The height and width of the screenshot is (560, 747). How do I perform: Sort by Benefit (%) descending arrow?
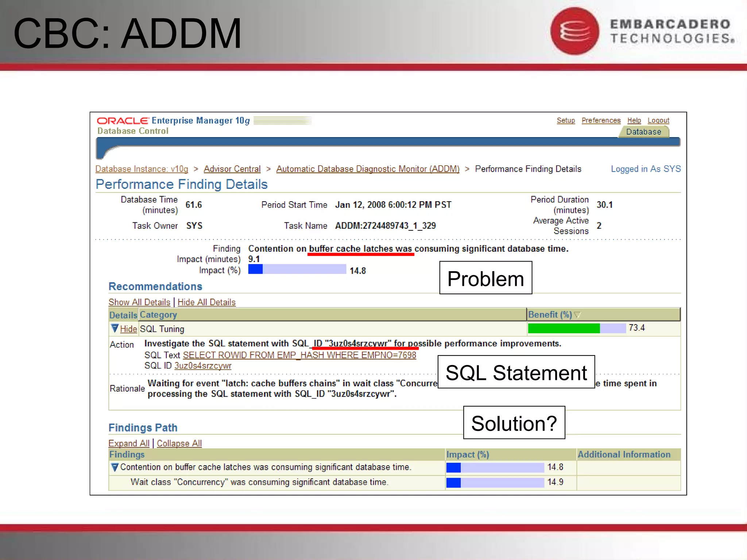[x=577, y=315]
